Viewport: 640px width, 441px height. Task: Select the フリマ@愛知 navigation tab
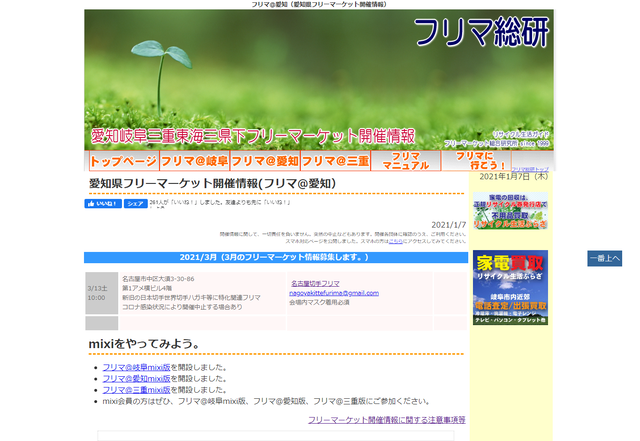pos(265,161)
